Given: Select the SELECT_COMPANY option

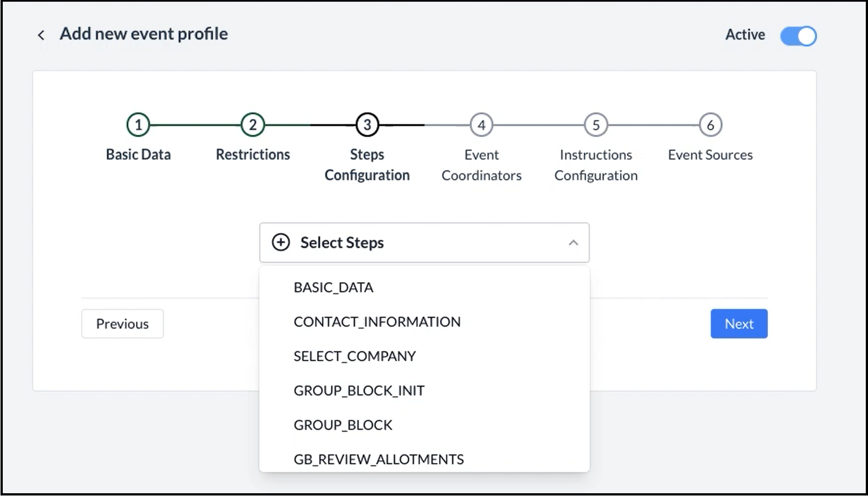Looking at the screenshot, I should (355, 356).
